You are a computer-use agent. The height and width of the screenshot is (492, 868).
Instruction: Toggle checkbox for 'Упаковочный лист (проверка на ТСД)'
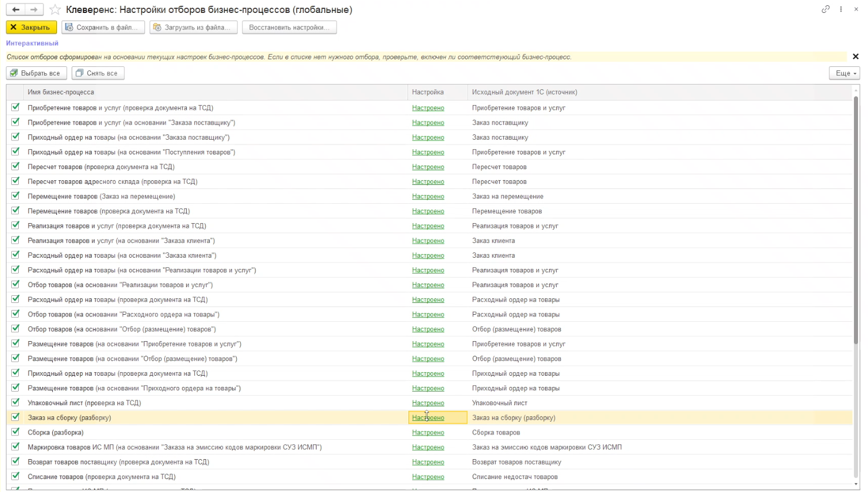(15, 402)
